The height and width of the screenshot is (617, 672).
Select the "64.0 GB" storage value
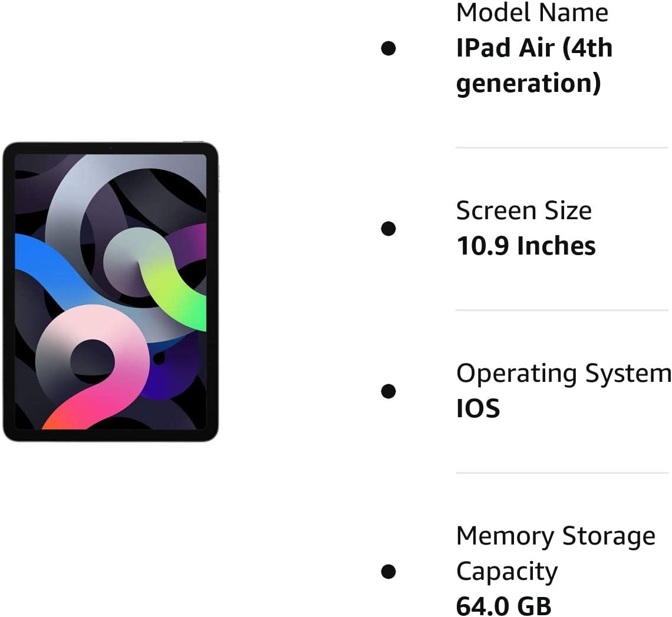[x=503, y=606]
